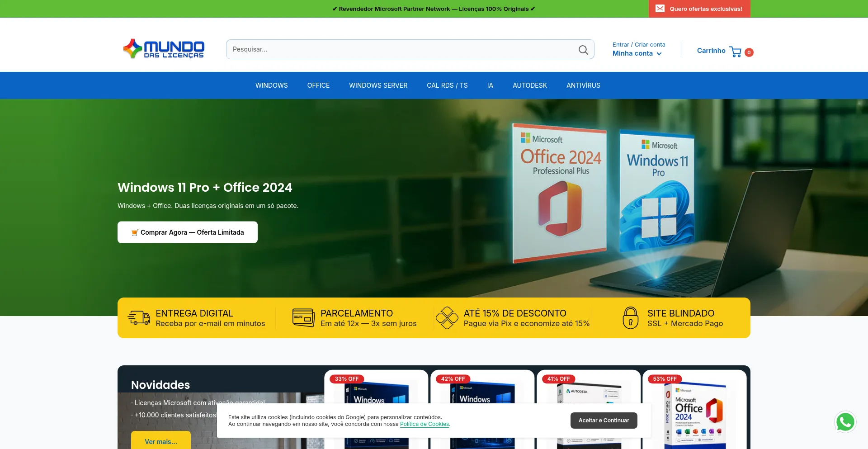The image size is (868, 449).
Task: Open WhatsApp chat bubble
Action: (845, 422)
